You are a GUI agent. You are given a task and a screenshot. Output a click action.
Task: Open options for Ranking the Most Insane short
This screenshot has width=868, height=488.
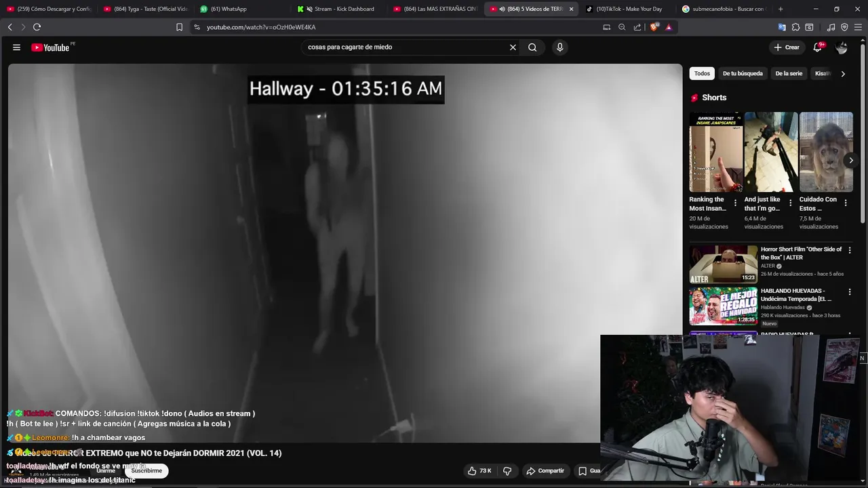[x=735, y=203]
